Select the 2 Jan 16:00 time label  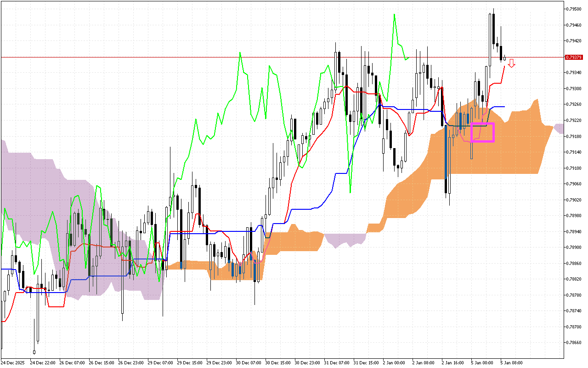(452, 362)
